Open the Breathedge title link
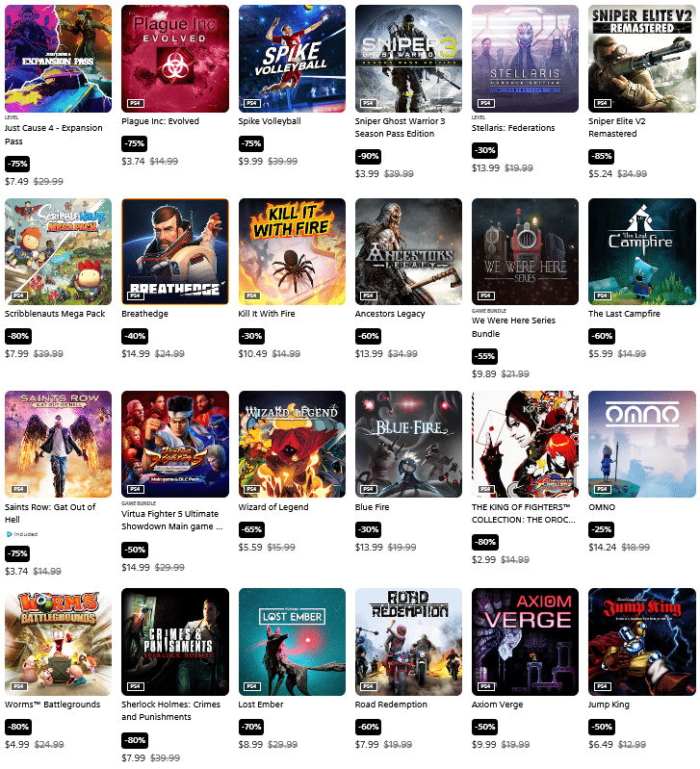This screenshot has height=769, width=700. pyautogui.click(x=144, y=314)
